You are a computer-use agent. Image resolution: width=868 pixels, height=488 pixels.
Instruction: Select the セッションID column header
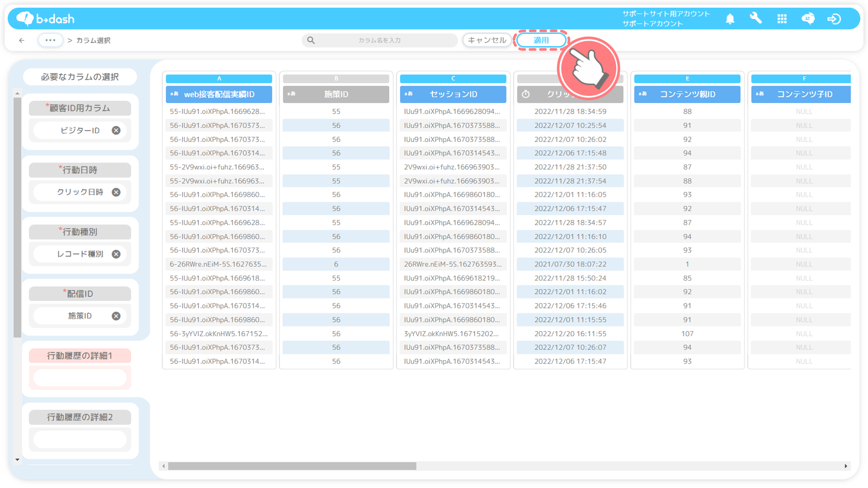click(x=453, y=94)
